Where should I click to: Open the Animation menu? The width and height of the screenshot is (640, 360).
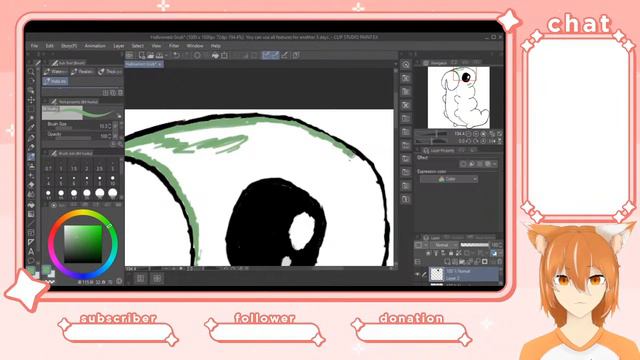coord(95,46)
